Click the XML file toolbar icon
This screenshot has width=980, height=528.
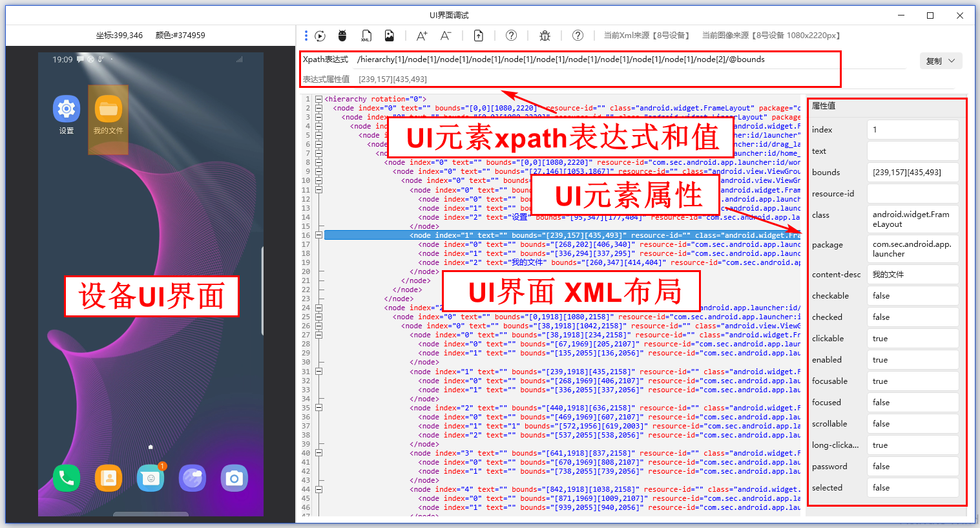pyautogui.click(x=366, y=36)
